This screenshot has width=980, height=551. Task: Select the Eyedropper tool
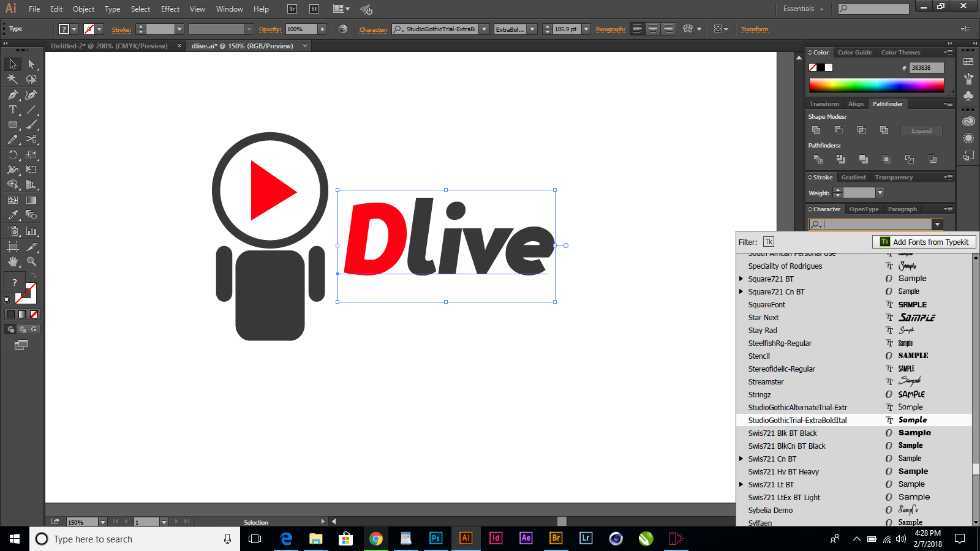pos(11,215)
